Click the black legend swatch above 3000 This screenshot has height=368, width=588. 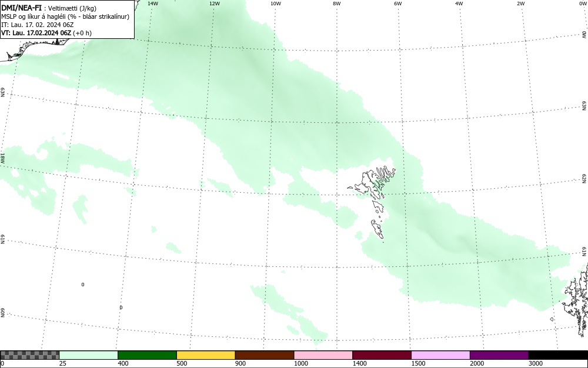558,355
